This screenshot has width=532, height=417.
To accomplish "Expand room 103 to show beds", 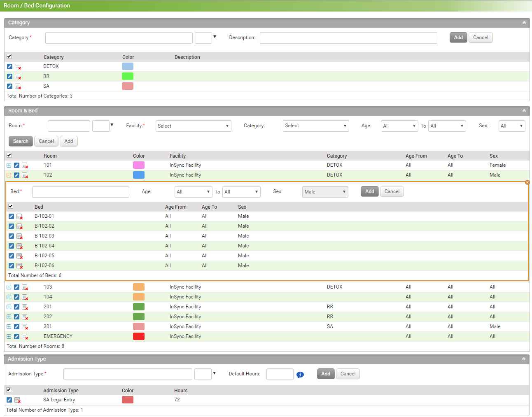I will pos(9,287).
